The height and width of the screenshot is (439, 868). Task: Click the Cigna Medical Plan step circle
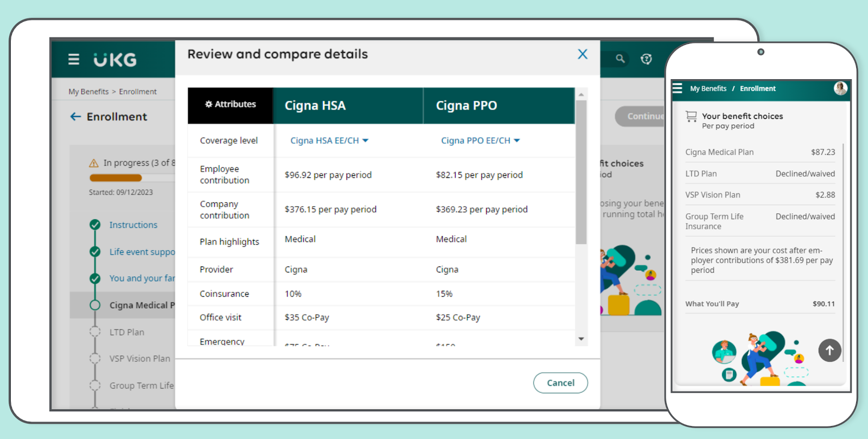(x=95, y=305)
